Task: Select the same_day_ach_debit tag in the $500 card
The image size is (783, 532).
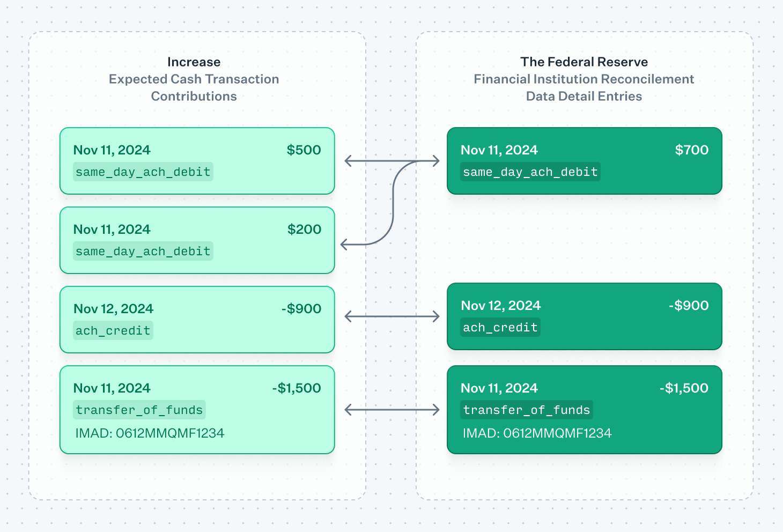Action: [x=143, y=172]
